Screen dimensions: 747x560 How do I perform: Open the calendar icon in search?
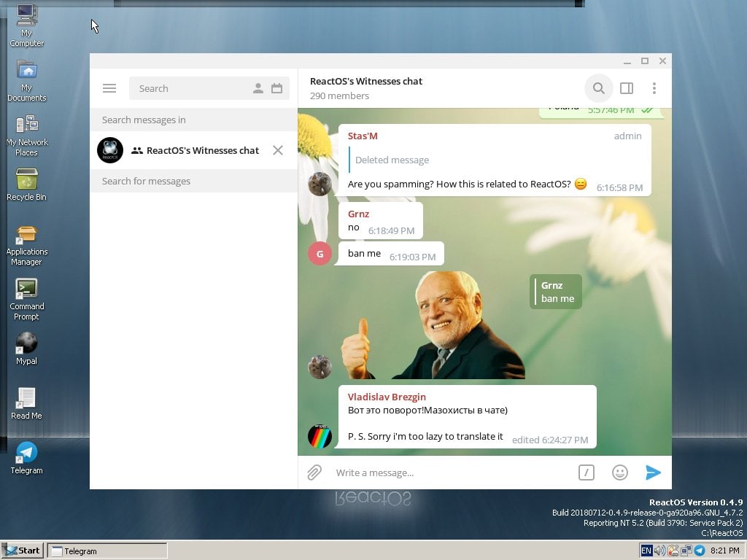276,88
